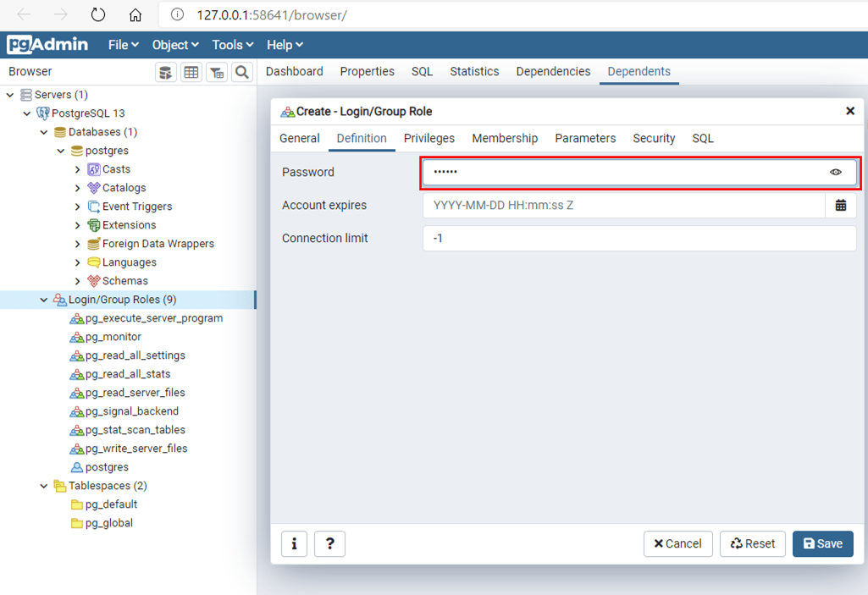Screen dimensions: 868x595
Task: Open the Tools menu
Action: (232, 45)
